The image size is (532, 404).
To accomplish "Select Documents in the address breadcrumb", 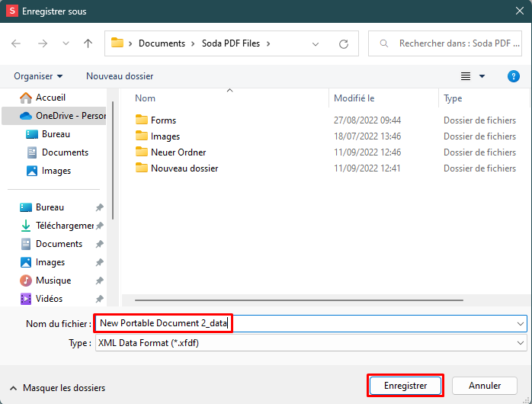I will coord(162,43).
